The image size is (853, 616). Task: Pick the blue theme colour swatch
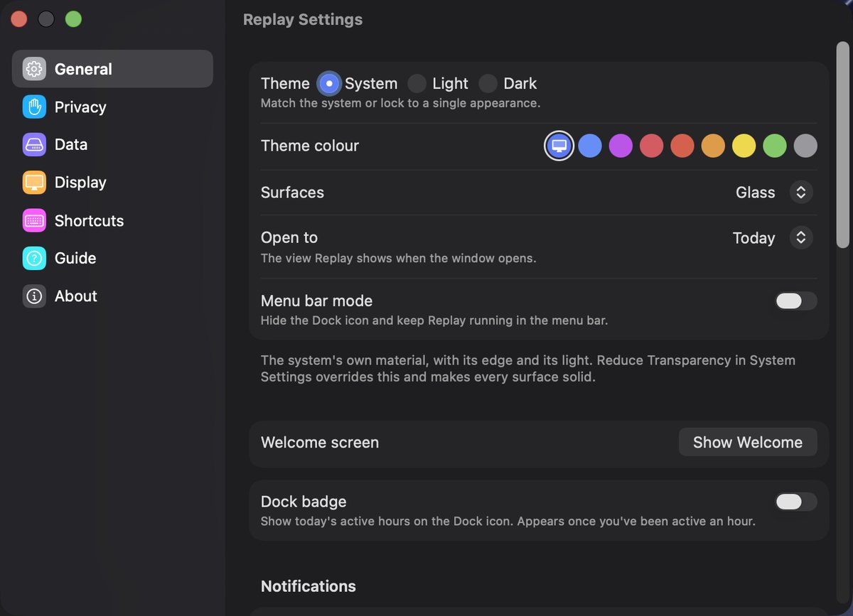click(x=590, y=146)
